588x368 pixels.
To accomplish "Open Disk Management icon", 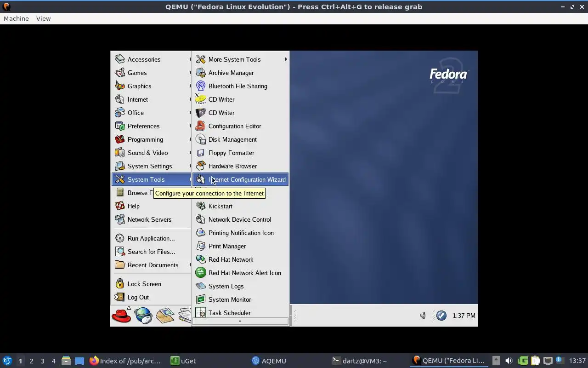I will (201, 139).
